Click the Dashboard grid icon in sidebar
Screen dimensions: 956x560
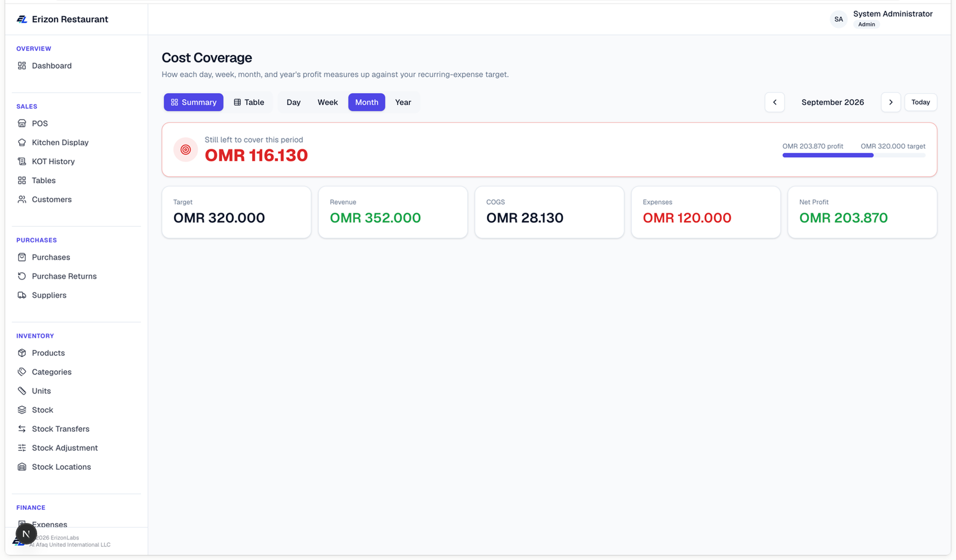22,66
